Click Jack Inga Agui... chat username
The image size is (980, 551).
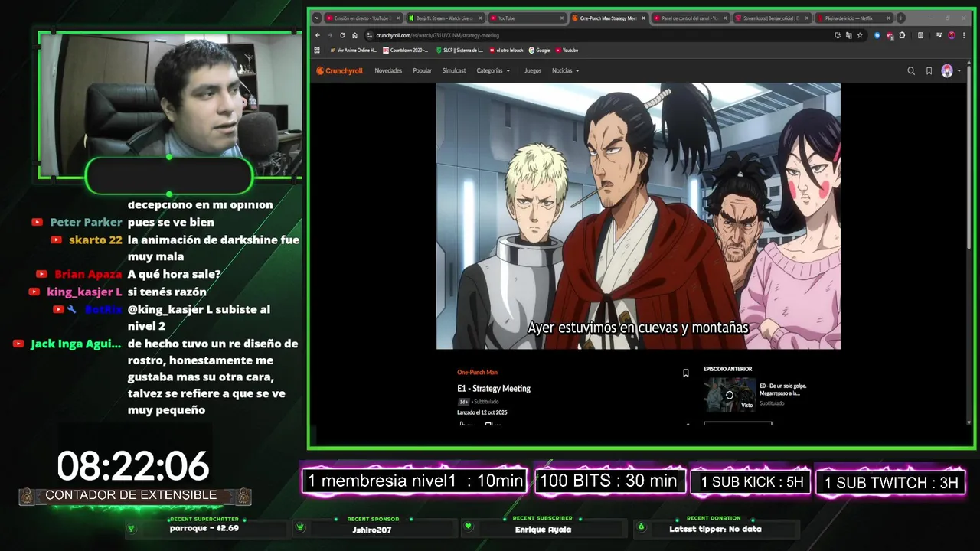(76, 344)
